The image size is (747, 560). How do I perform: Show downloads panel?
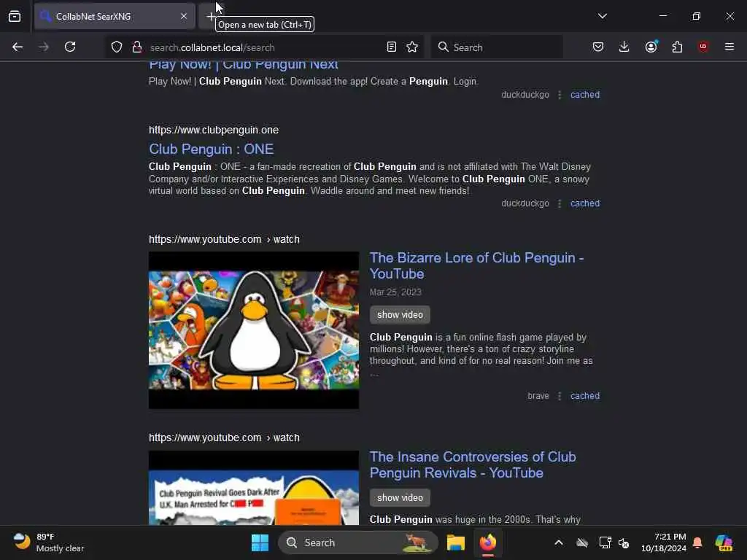tap(624, 47)
